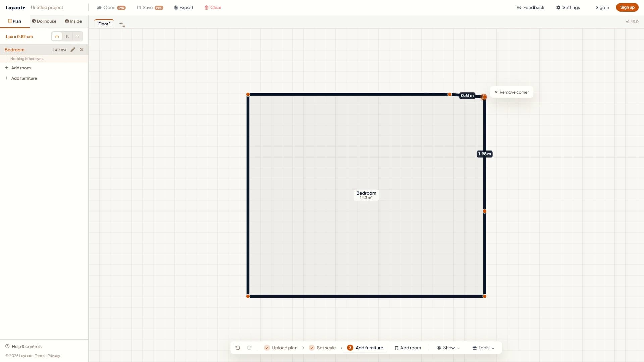Screen dimensions: 644x362
Task: Switch to the Plan view tab
Action: point(14,21)
